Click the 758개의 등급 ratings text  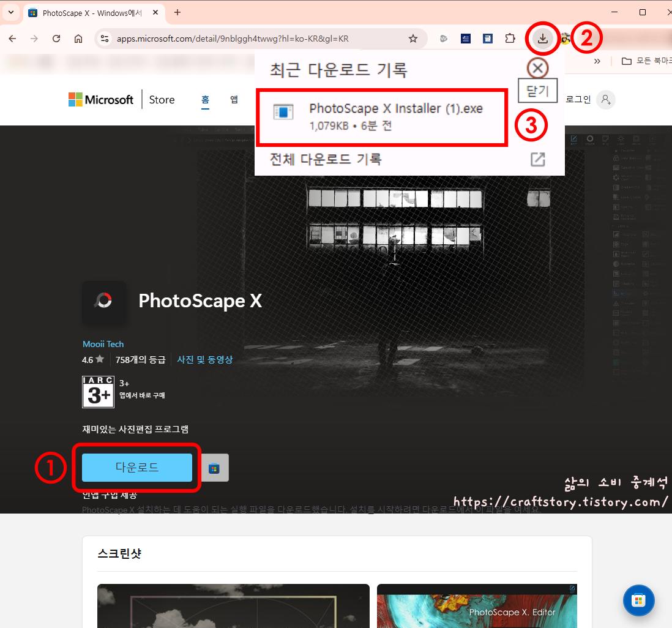(x=140, y=359)
